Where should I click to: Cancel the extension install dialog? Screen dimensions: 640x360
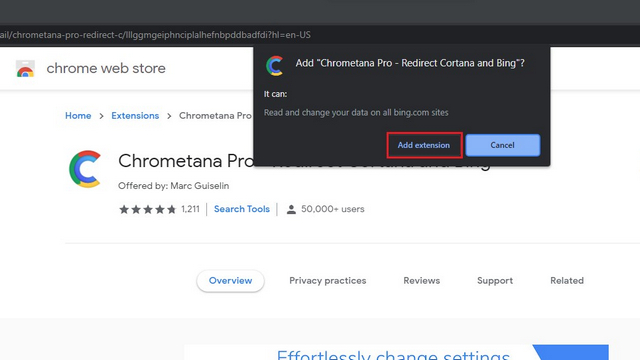click(x=502, y=145)
